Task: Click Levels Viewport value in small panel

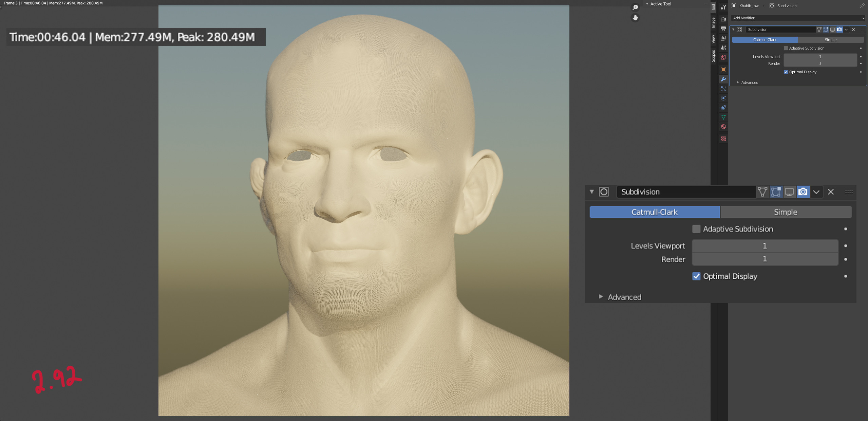Action: (x=820, y=57)
